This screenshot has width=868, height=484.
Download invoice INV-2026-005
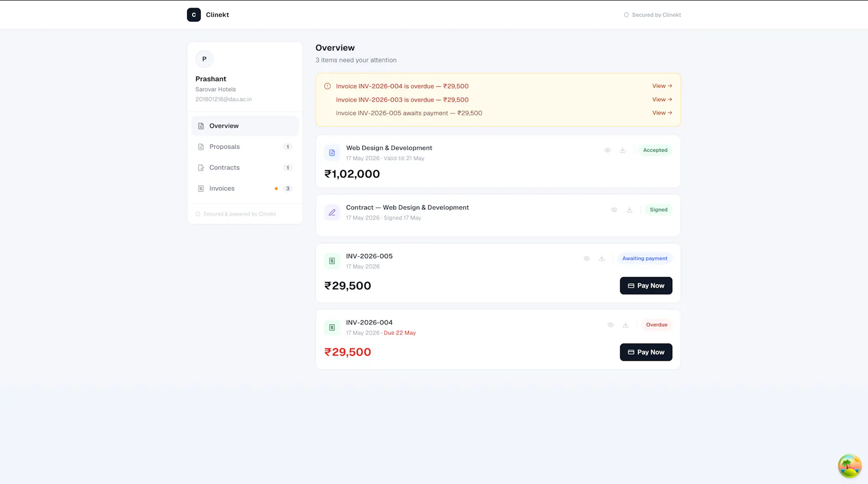pyautogui.click(x=602, y=259)
